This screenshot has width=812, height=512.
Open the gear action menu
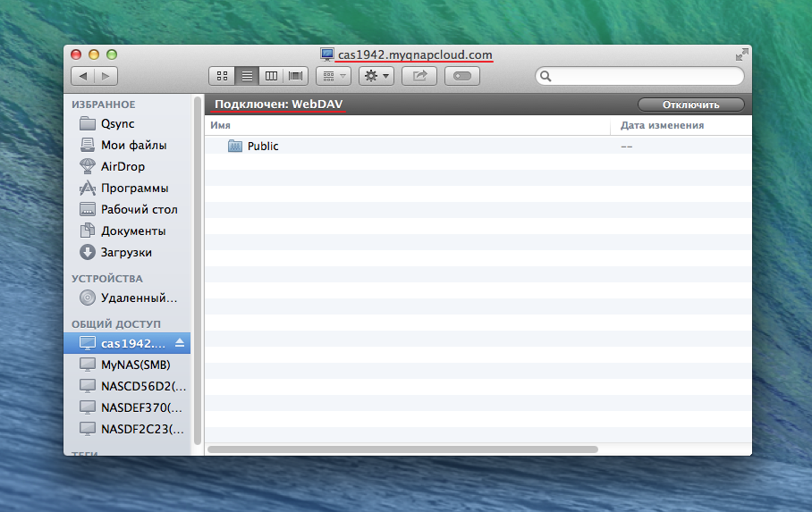[376, 76]
